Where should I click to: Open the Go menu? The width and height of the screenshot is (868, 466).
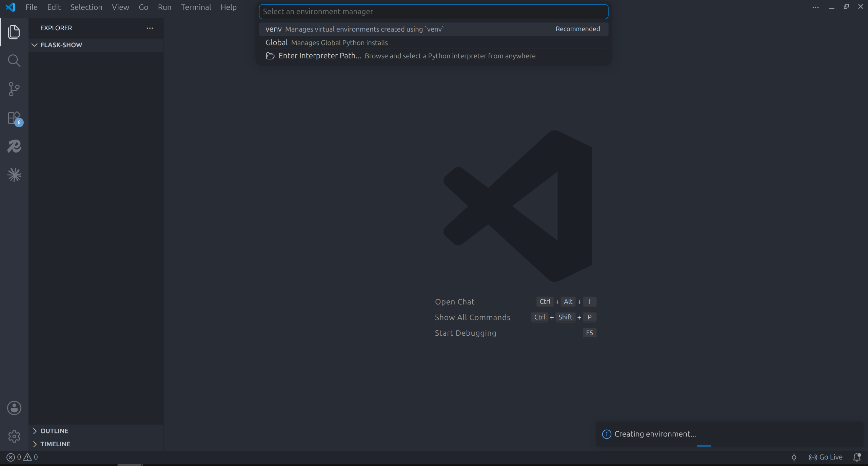coord(143,7)
